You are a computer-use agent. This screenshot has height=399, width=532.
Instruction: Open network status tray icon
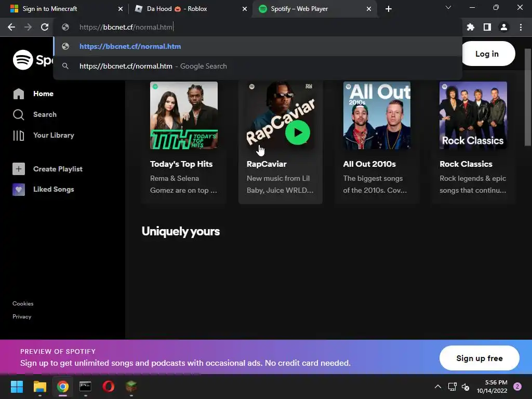453,387
